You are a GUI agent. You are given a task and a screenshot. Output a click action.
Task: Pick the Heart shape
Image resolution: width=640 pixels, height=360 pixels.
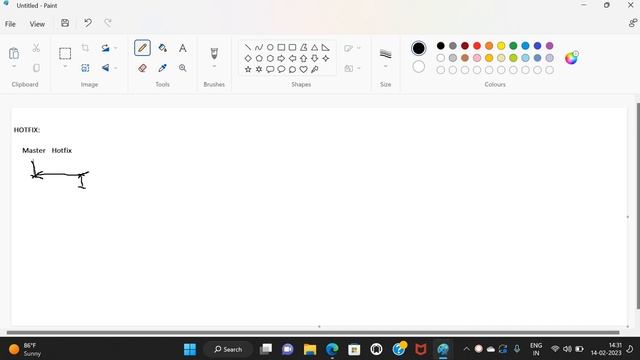(303, 69)
